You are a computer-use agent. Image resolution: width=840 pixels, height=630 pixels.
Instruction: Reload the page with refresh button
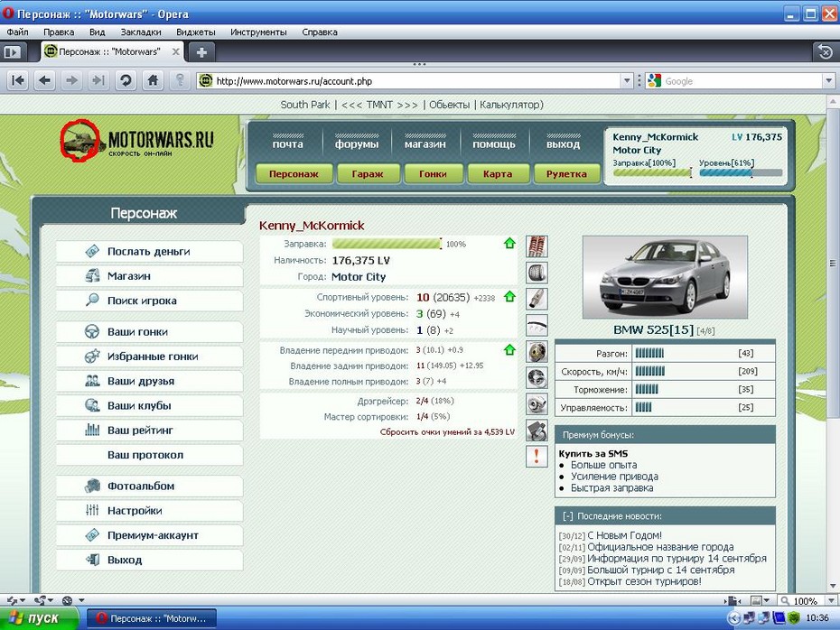tap(126, 81)
